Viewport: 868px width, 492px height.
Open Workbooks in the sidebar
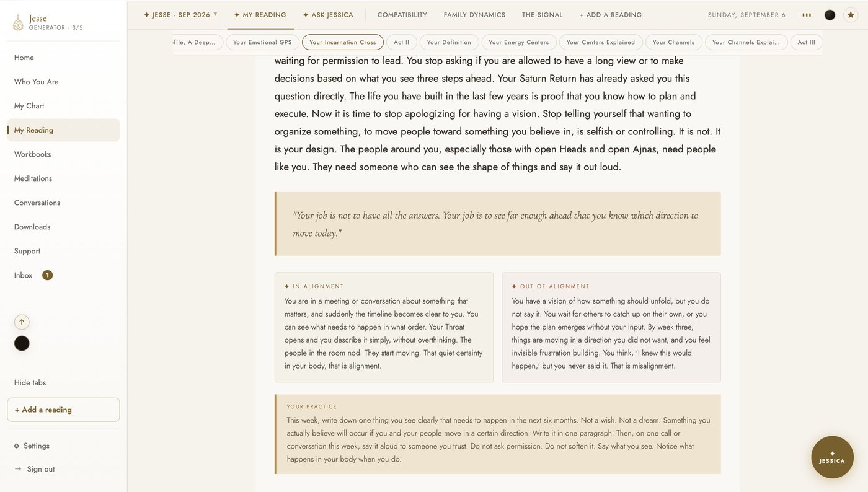point(63,154)
